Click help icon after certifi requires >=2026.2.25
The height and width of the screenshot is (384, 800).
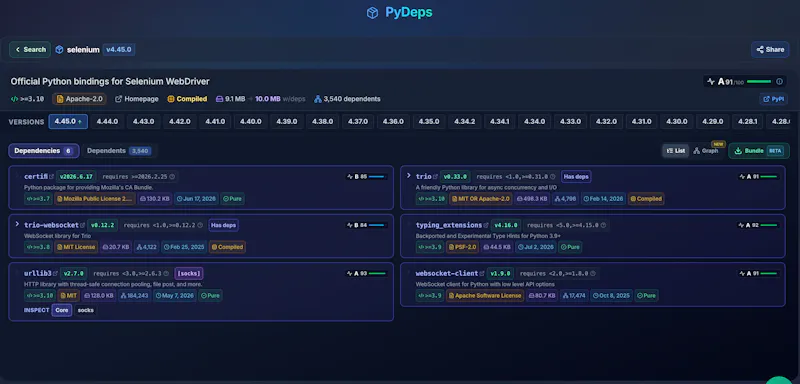coord(172,177)
